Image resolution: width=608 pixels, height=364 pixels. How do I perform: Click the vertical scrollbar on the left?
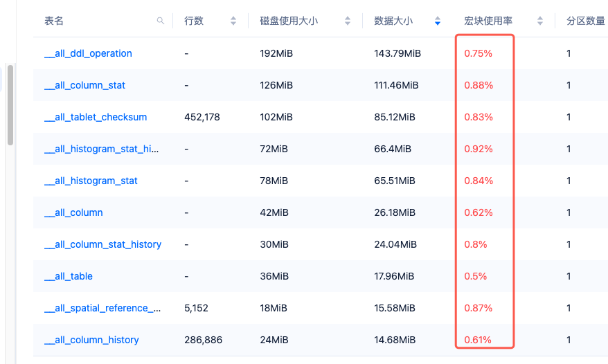point(10,104)
